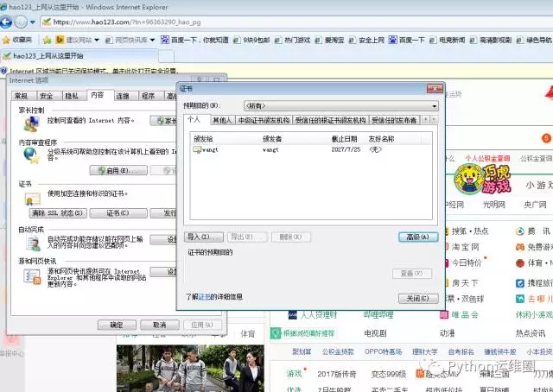
Task: Expand the 建议网站 bookmark dropdown arrow
Action: [97, 40]
